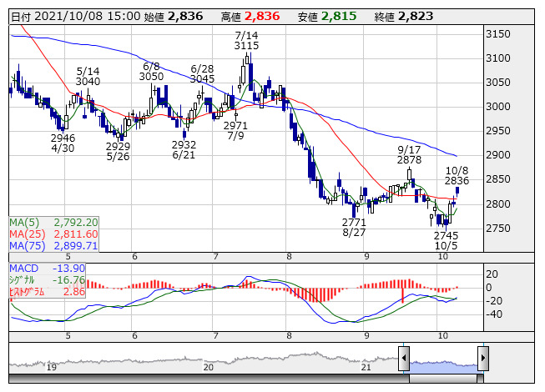Click the horizontal scrollbar track left of thumb
Screen dimensions: 545x392
coord(209,379)
